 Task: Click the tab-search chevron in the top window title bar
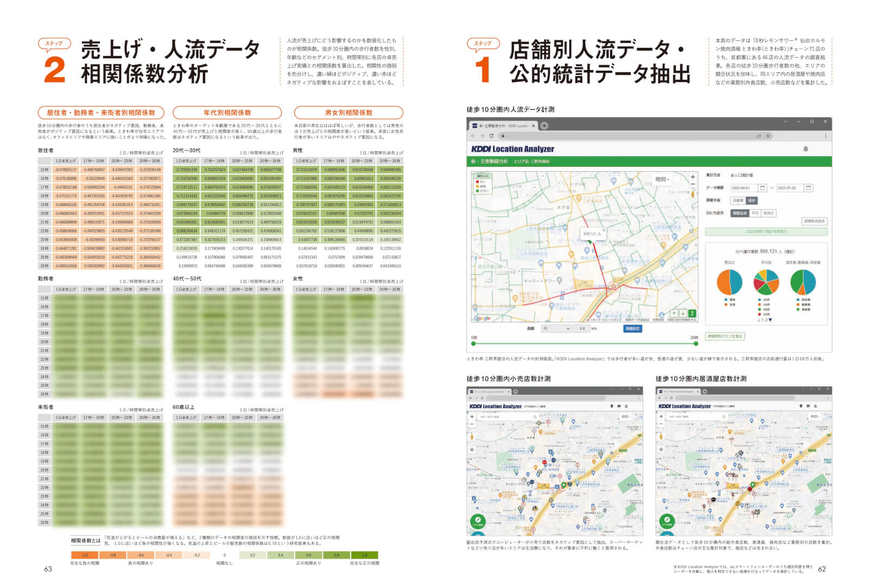coord(785,122)
